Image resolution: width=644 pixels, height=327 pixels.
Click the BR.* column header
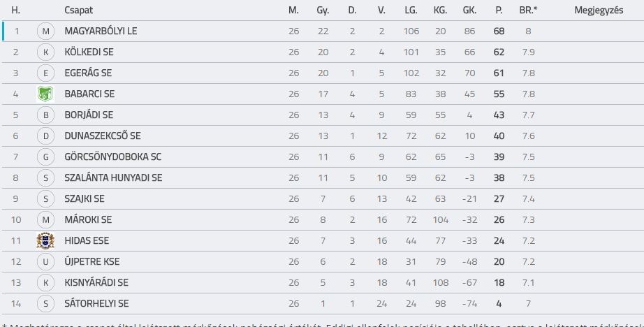click(528, 10)
